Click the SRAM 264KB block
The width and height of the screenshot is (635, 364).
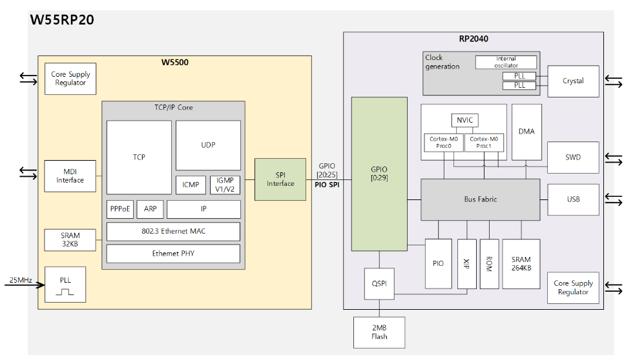click(x=521, y=264)
